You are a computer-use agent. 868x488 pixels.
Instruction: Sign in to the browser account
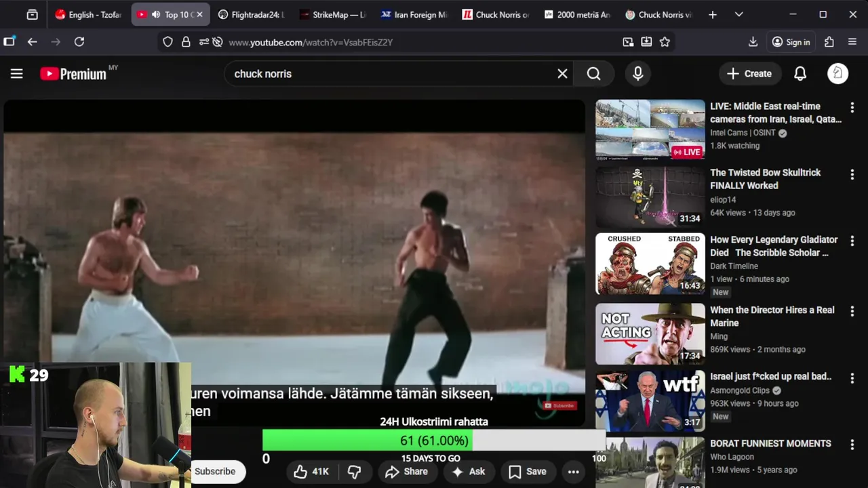point(791,42)
